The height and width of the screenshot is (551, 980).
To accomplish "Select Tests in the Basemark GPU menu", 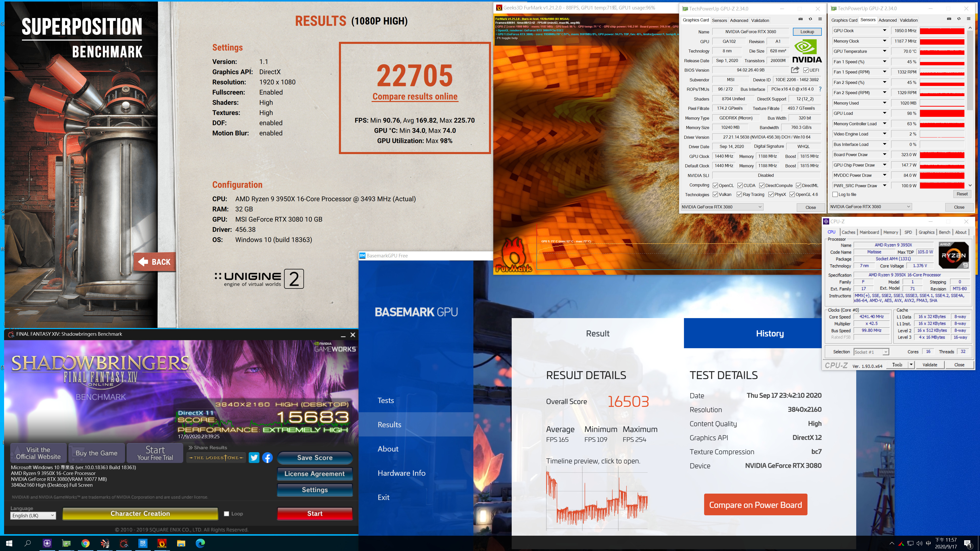I will tap(385, 400).
